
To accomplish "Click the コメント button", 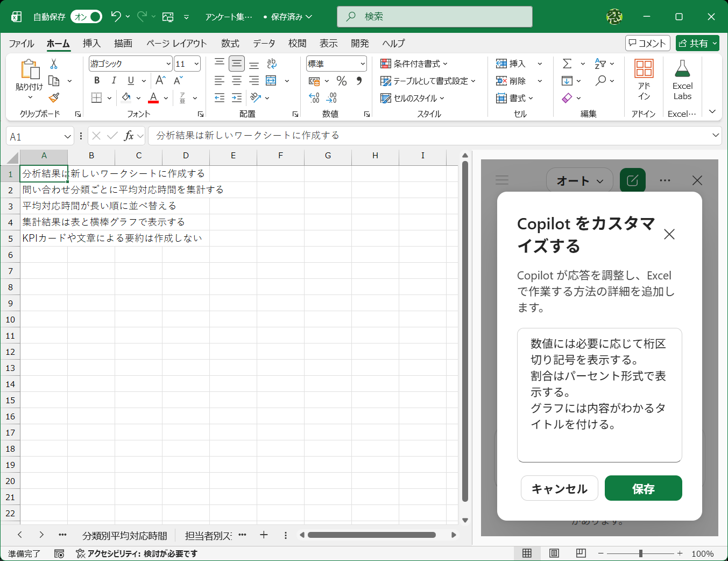I will [648, 44].
